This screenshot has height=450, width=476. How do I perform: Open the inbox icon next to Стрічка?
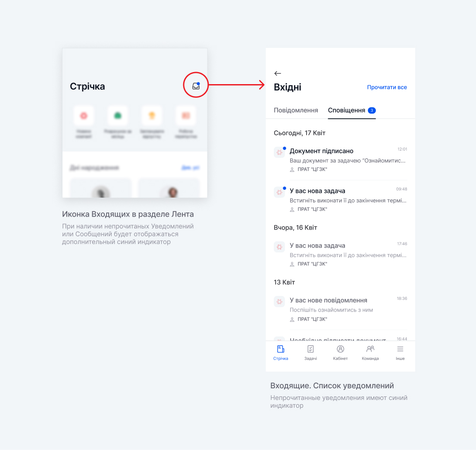pyautogui.click(x=196, y=86)
